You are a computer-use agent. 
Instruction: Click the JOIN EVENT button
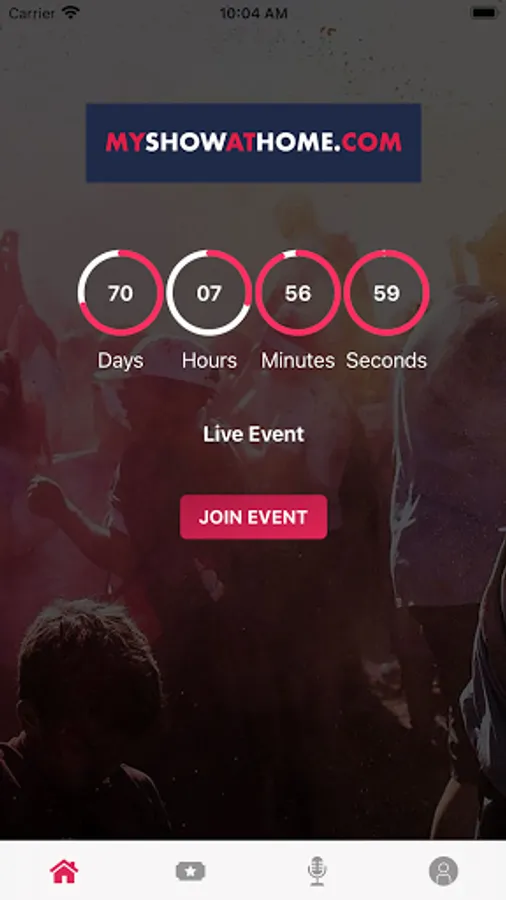254,517
